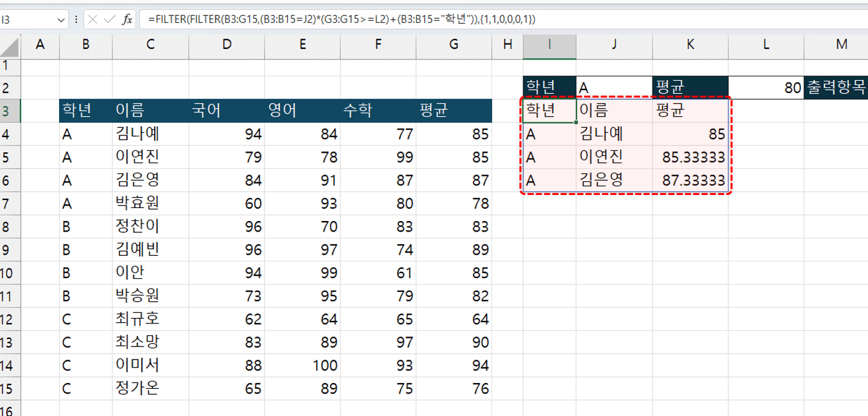Click result cell 이연진 in column J
The width and height of the screenshot is (868, 416).
(614, 157)
